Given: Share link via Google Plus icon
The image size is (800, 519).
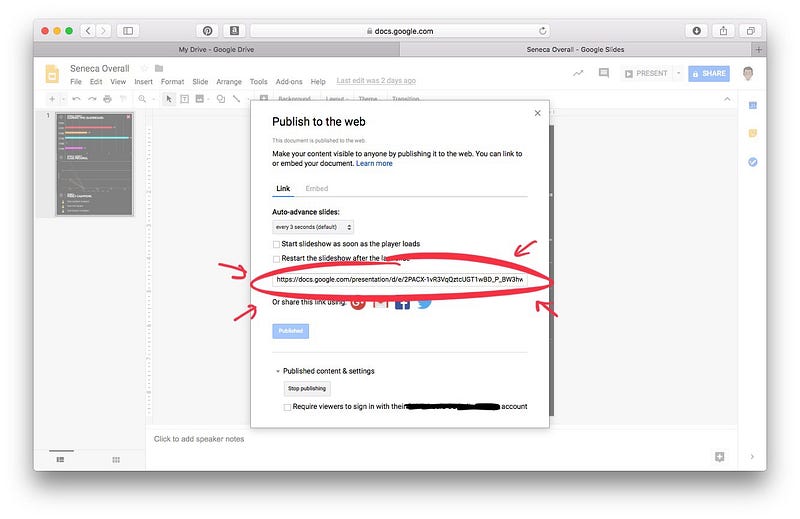Looking at the screenshot, I should (x=358, y=304).
